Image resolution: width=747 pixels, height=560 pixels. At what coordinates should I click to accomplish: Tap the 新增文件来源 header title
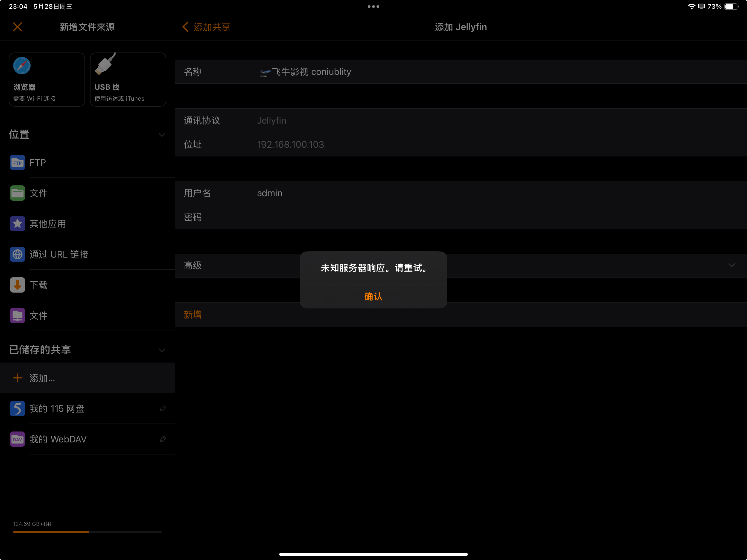pos(87,27)
